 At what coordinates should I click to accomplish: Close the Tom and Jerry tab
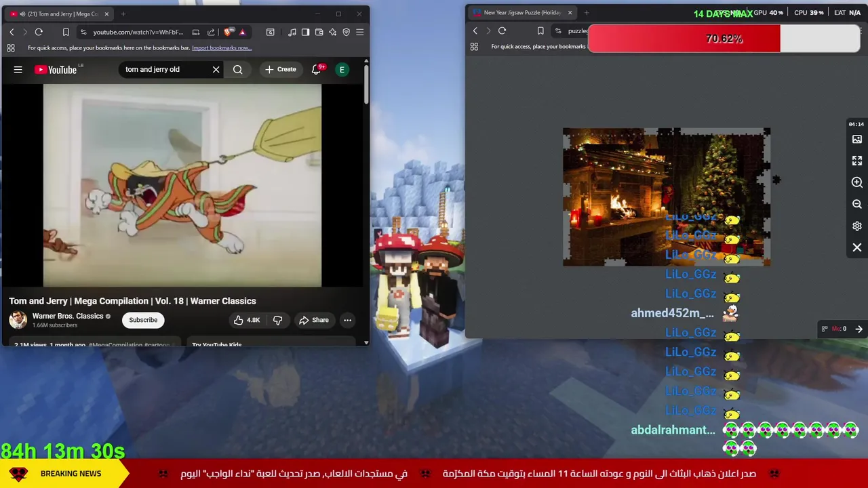(x=106, y=14)
